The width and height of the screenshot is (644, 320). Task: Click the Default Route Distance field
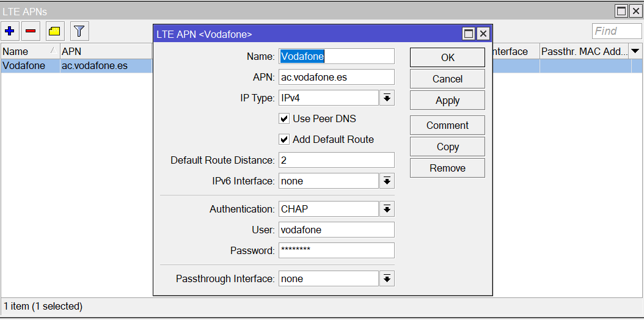pyautogui.click(x=336, y=160)
